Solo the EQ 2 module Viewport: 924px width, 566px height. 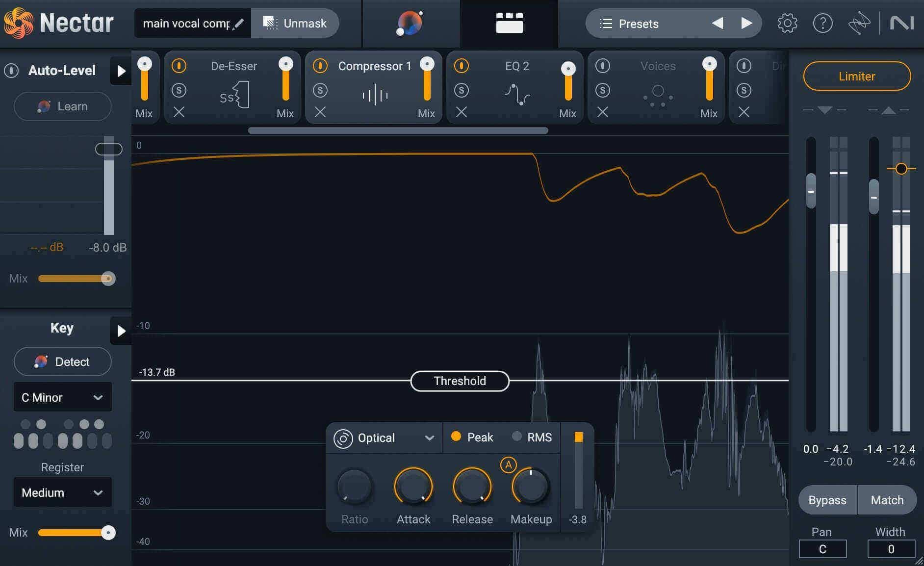(462, 90)
